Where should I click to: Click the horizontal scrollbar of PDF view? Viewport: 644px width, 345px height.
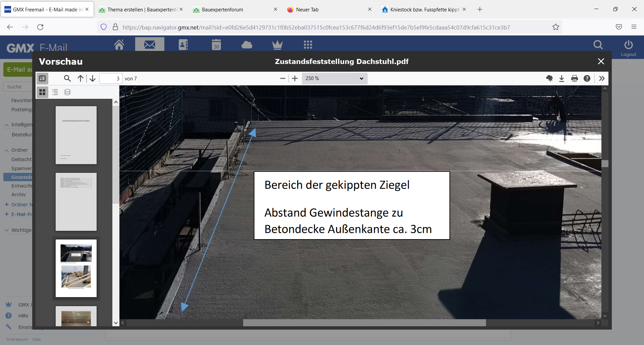tap(364, 323)
